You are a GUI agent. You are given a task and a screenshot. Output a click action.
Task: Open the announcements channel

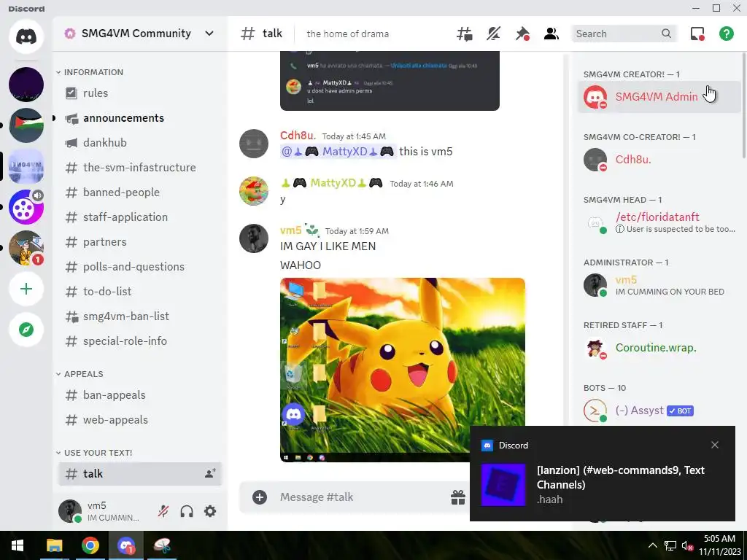tap(139, 117)
